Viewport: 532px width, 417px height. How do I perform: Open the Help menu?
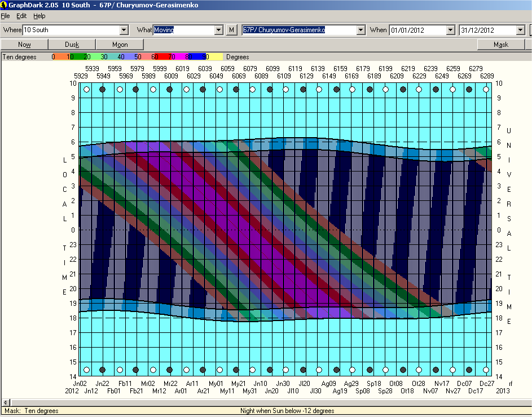click(39, 16)
